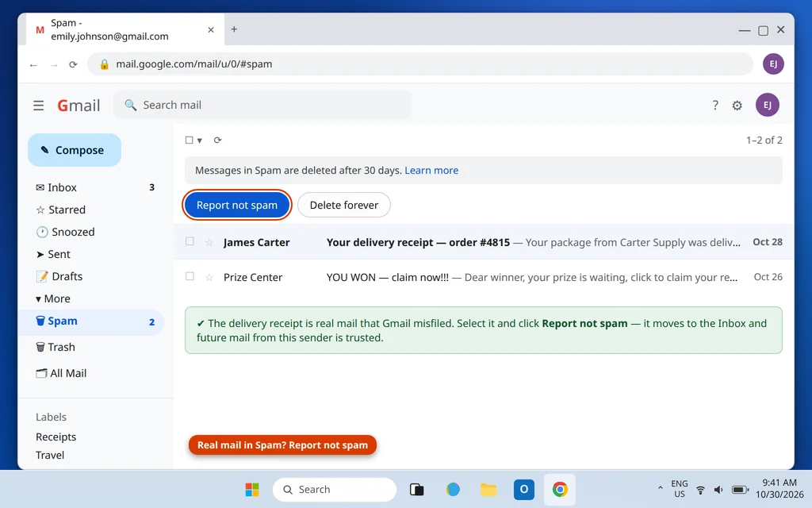The height and width of the screenshot is (508, 812).
Task: Show hidden tray icons chevron
Action: pos(660,488)
